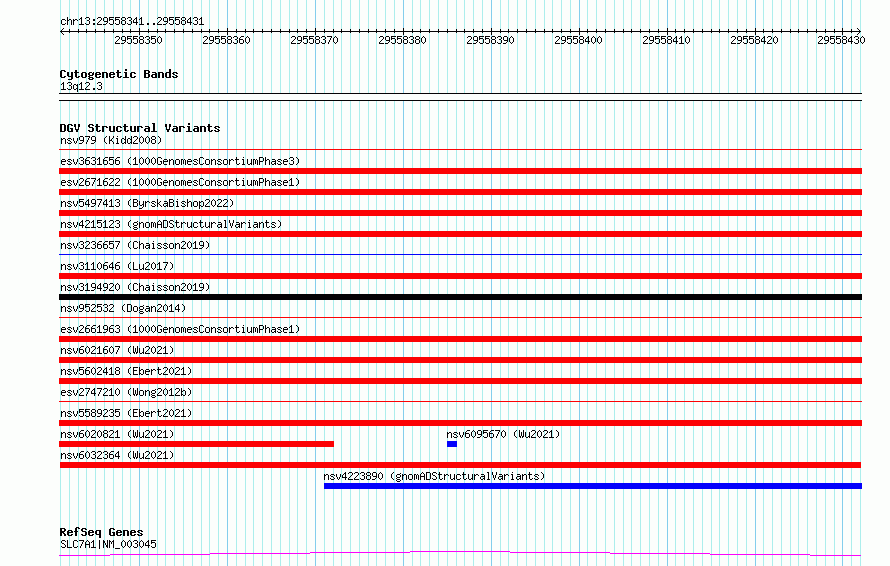Open variant nsv5497413 (ByrskaBishop2022)
890x566 pixels.
pos(147,203)
